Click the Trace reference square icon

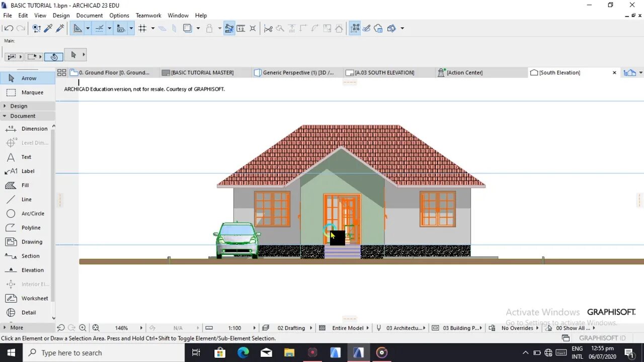pos(188,29)
